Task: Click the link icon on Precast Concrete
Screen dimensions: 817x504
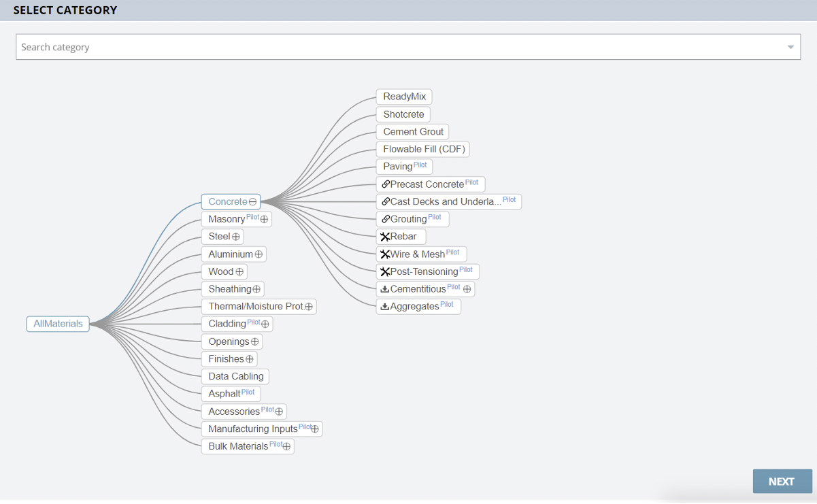Action: tap(386, 184)
